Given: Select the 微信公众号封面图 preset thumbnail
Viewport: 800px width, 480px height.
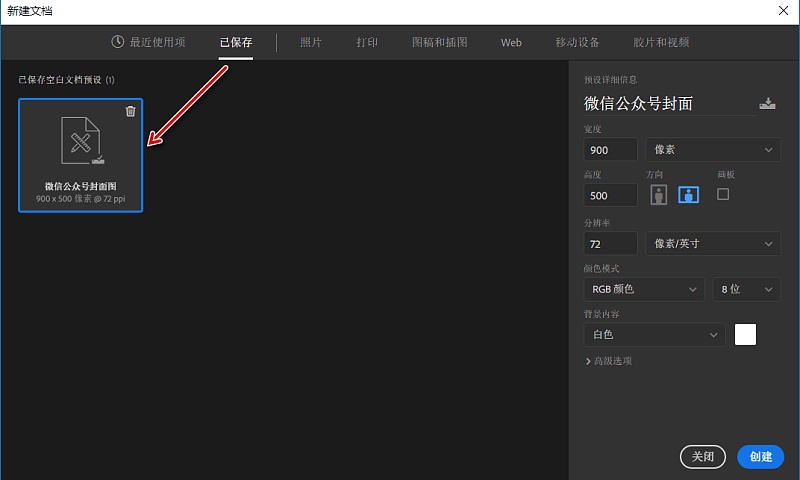Looking at the screenshot, I should click(81, 155).
